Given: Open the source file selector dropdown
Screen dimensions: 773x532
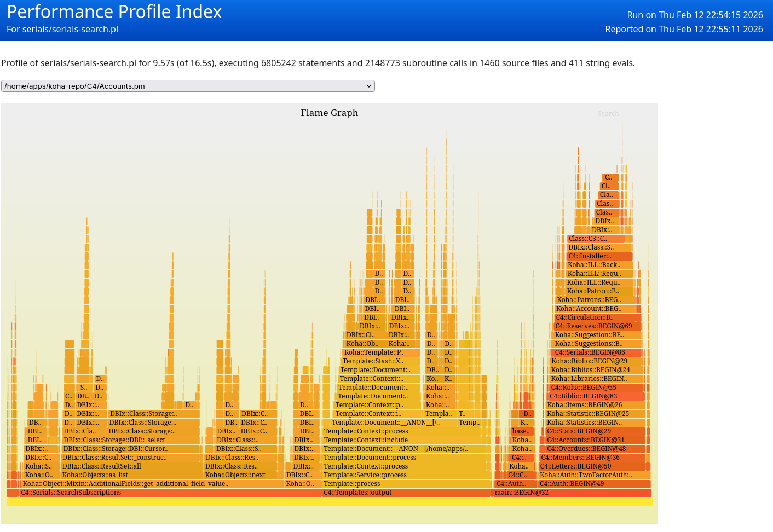Looking at the screenshot, I should pos(188,86).
